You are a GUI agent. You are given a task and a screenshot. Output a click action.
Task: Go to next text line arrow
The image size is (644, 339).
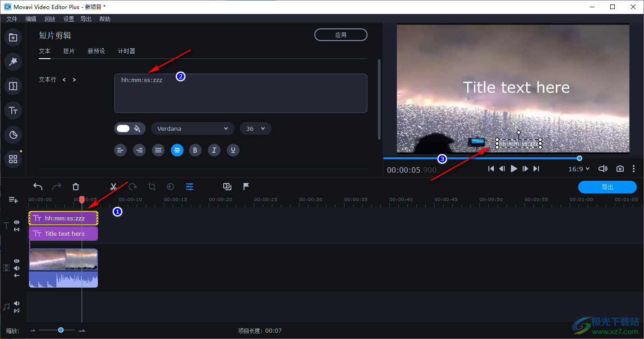click(74, 80)
